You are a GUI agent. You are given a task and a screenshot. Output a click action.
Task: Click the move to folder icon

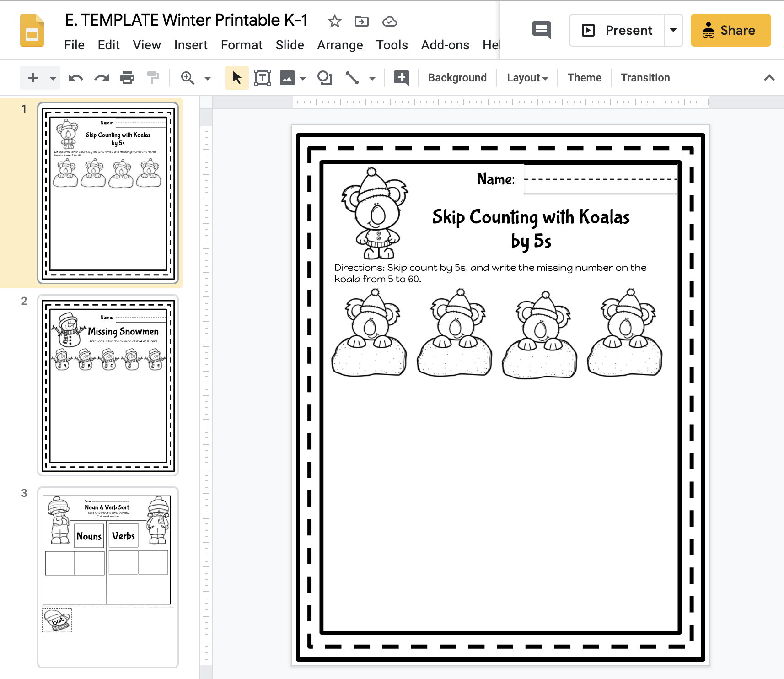tap(362, 21)
